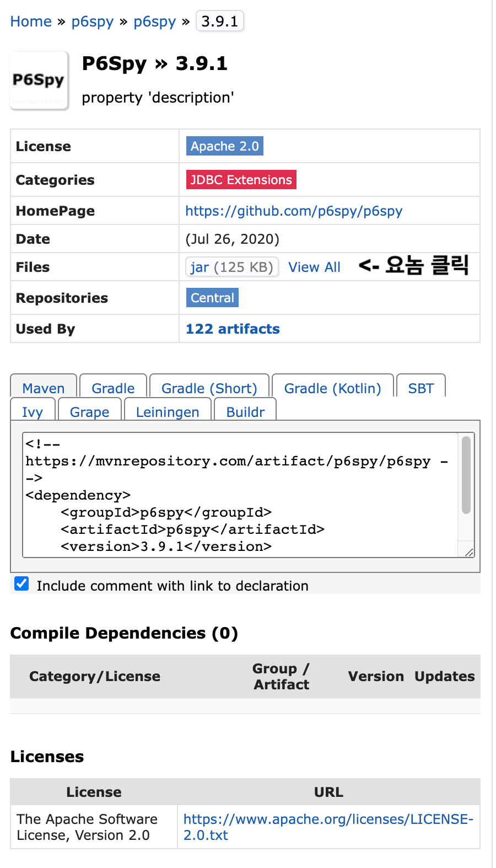Viewport: 496px width, 868px height.
Task: Click the Category/License column header
Action: point(95,676)
